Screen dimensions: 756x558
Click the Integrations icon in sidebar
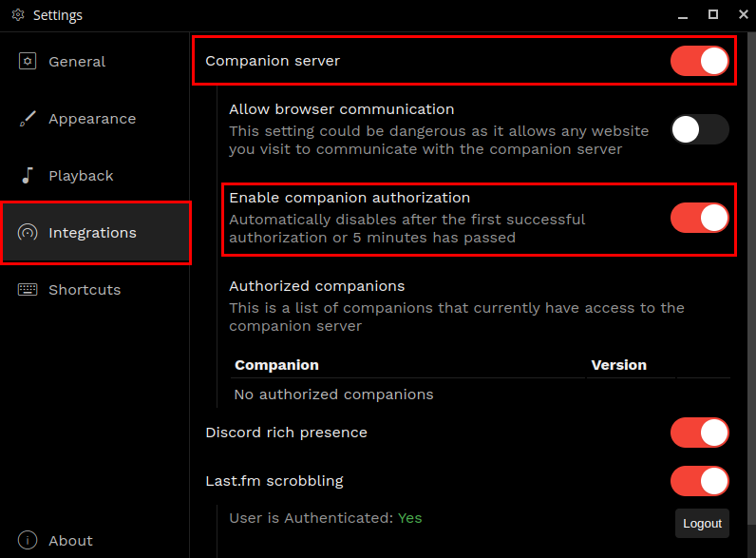pyautogui.click(x=28, y=233)
